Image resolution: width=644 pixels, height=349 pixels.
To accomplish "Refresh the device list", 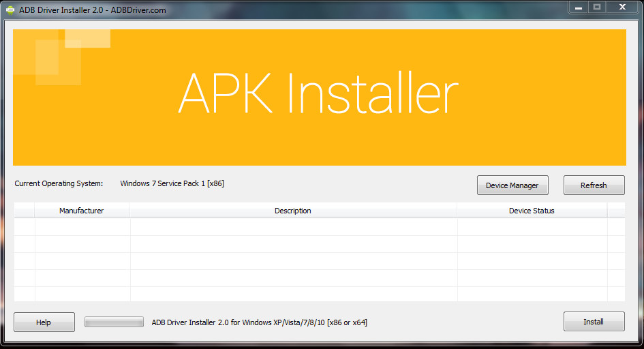I will click(594, 185).
